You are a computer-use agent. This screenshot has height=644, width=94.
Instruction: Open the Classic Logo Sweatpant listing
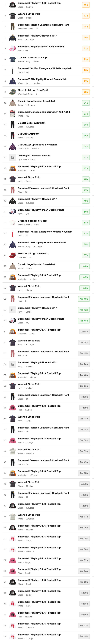click(32, 123)
